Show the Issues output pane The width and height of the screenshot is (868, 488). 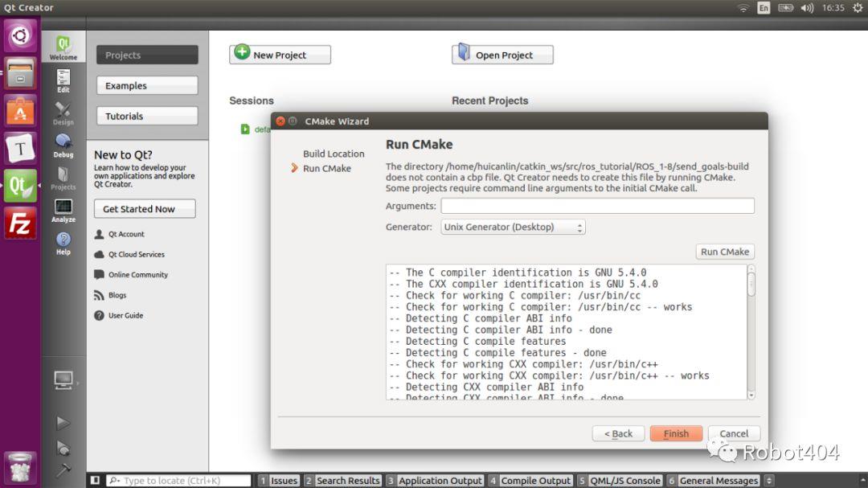[278, 480]
